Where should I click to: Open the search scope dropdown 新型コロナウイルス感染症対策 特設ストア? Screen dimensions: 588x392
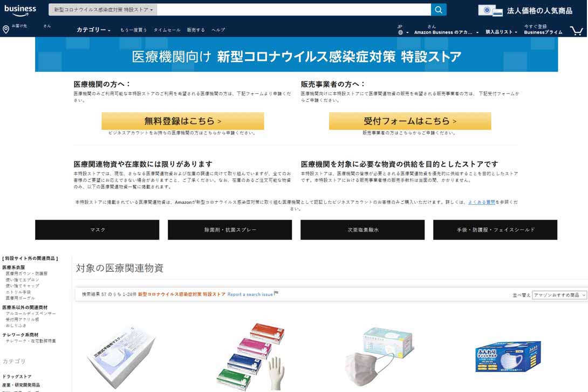point(103,10)
